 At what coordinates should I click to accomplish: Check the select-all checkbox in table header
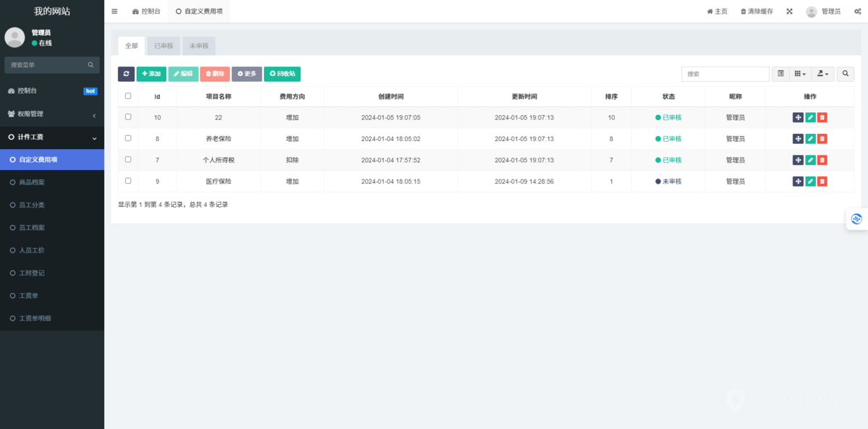pos(128,96)
